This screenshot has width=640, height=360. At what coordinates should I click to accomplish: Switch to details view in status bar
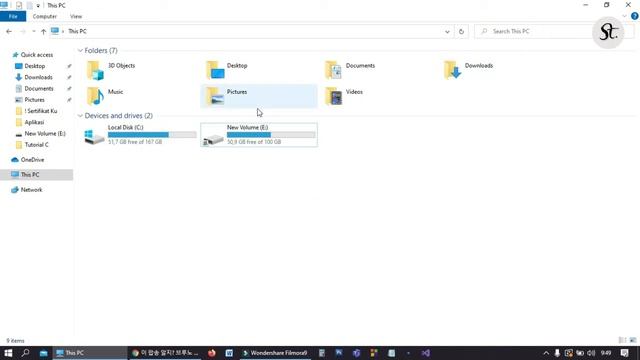622,340
